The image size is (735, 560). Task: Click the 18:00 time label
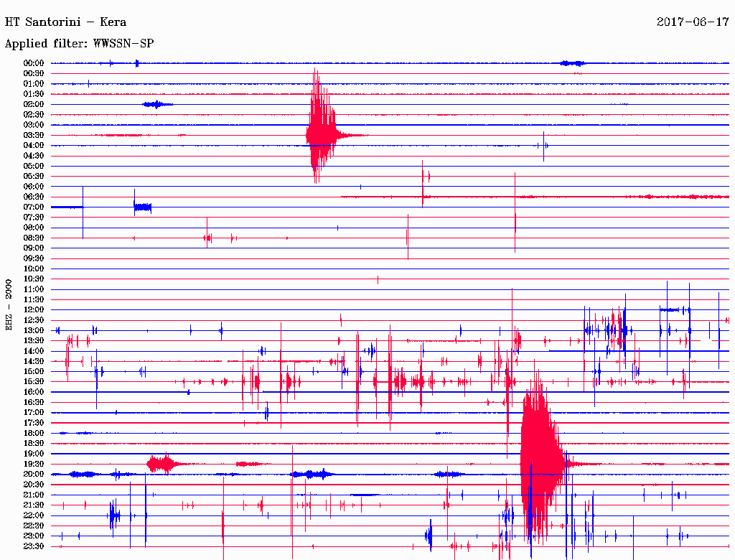(x=34, y=434)
